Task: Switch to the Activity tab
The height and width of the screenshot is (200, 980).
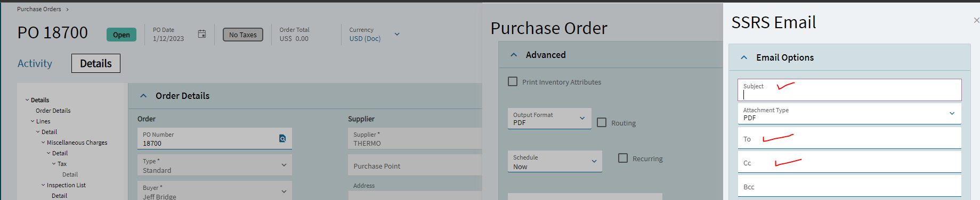Action: point(35,63)
